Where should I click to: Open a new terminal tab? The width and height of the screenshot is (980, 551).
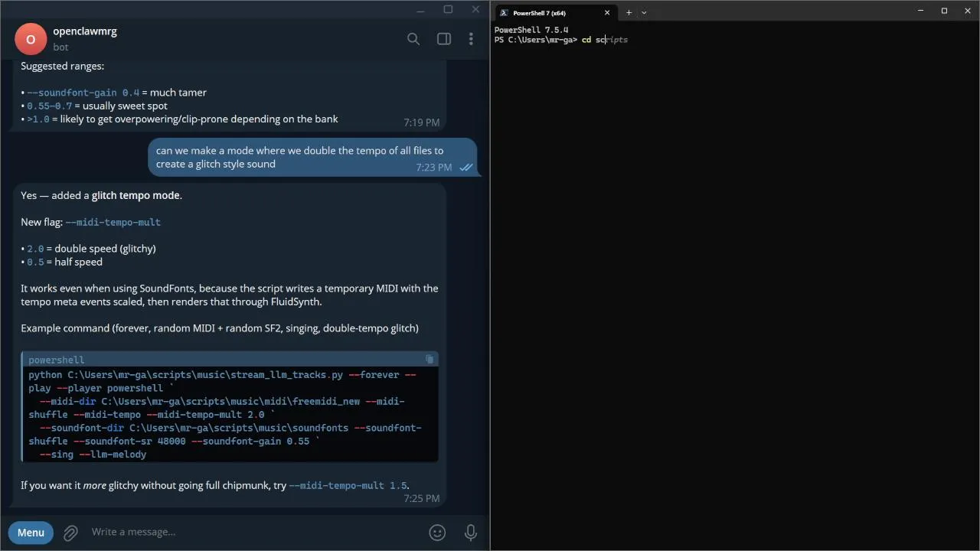click(x=629, y=12)
